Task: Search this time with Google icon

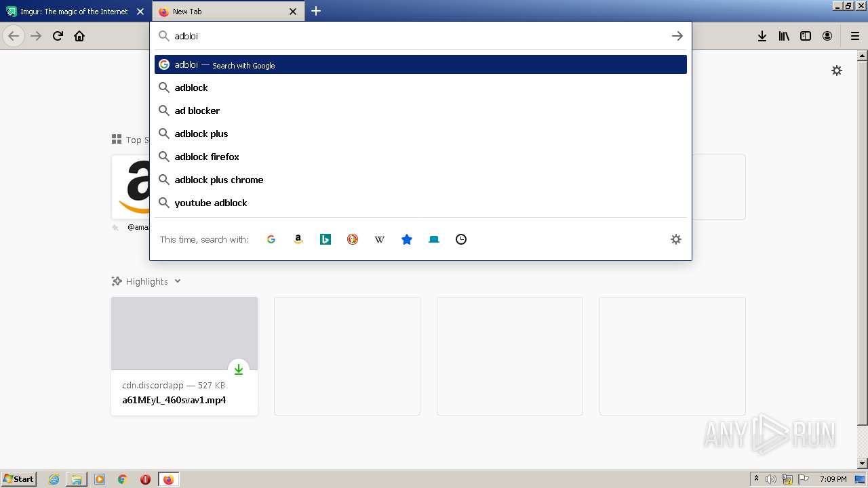Action: [x=271, y=239]
